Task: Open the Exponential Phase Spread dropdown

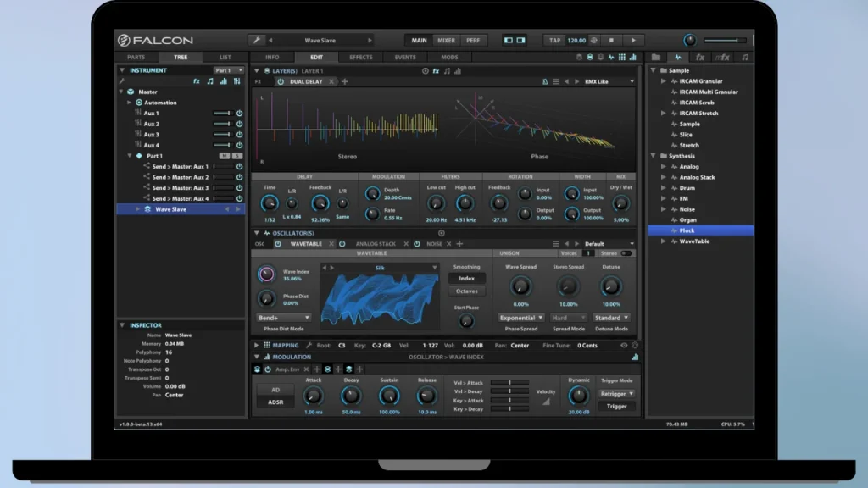Action: tap(521, 318)
